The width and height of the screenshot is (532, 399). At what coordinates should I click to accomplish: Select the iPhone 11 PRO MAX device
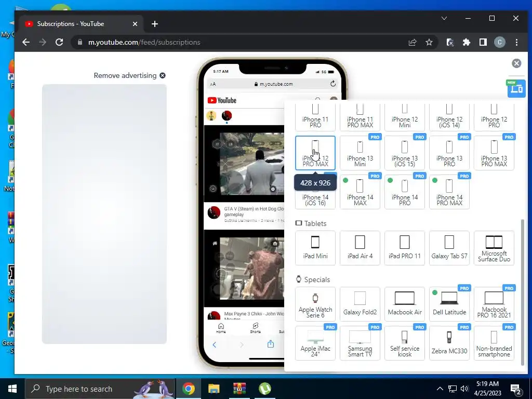[x=360, y=117]
